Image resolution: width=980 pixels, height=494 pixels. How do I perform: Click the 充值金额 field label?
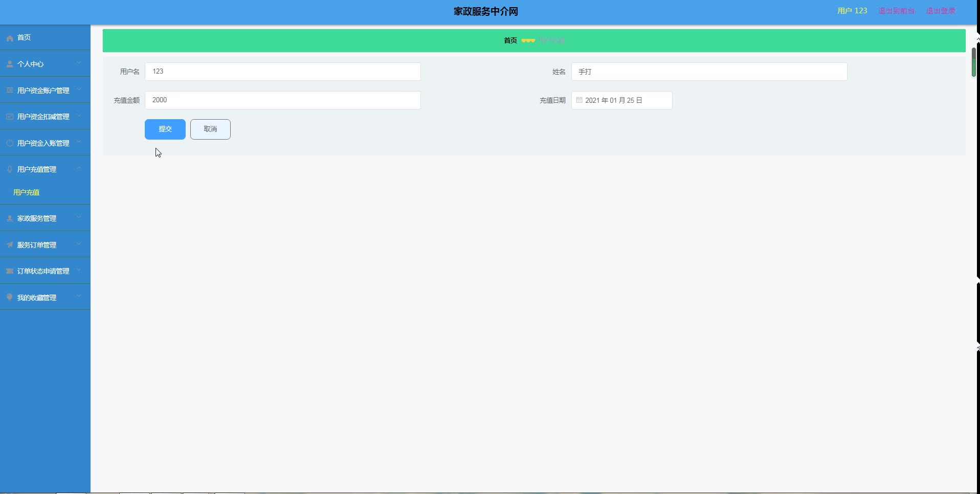[127, 100]
